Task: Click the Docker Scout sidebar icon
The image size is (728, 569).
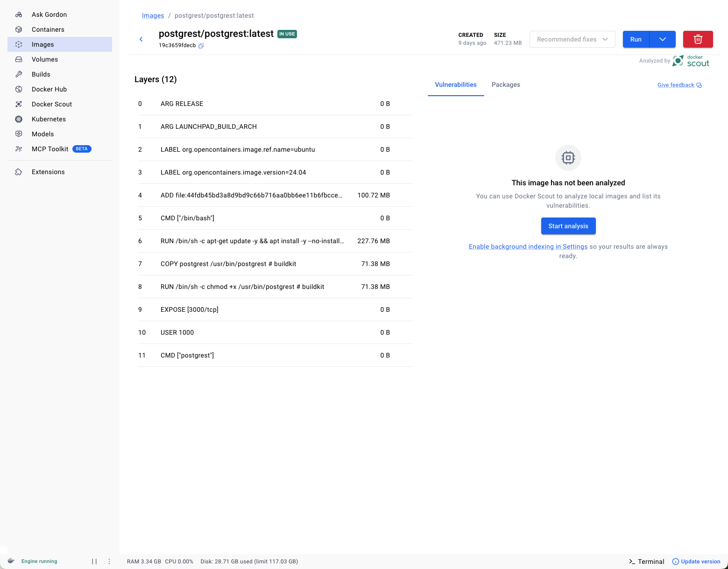Action: pyautogui.click(x=19, y=104)
